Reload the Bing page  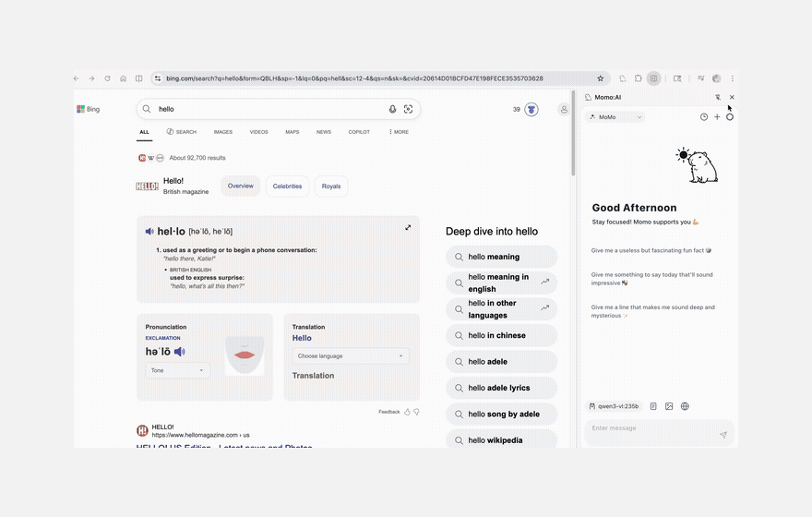coord(107,78)
